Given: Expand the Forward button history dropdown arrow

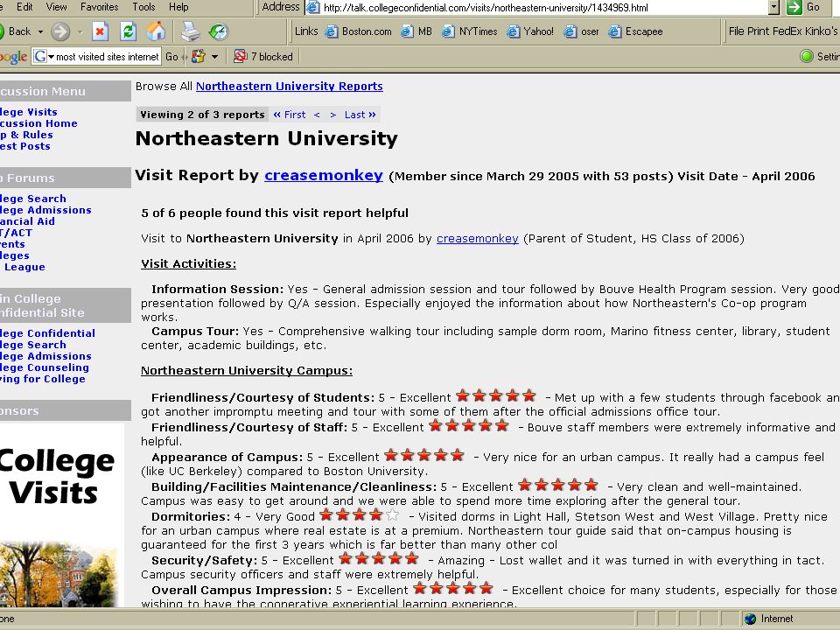Looking at the screenshot, I should (80, 31).
